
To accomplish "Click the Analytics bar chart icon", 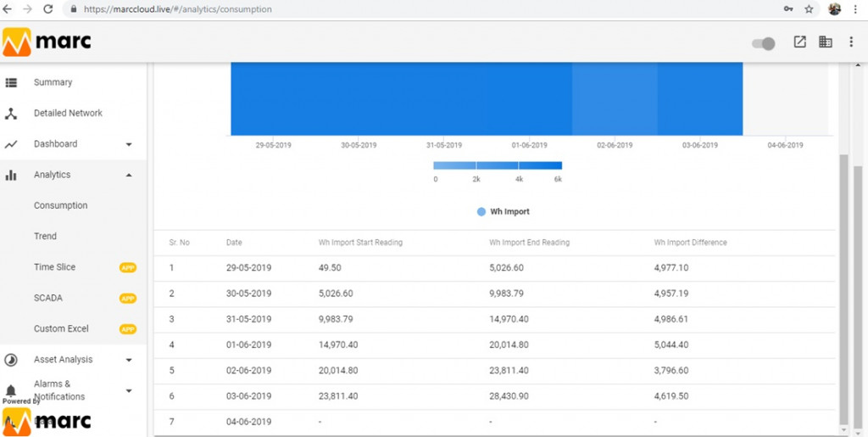I will (x=11, y=175).
